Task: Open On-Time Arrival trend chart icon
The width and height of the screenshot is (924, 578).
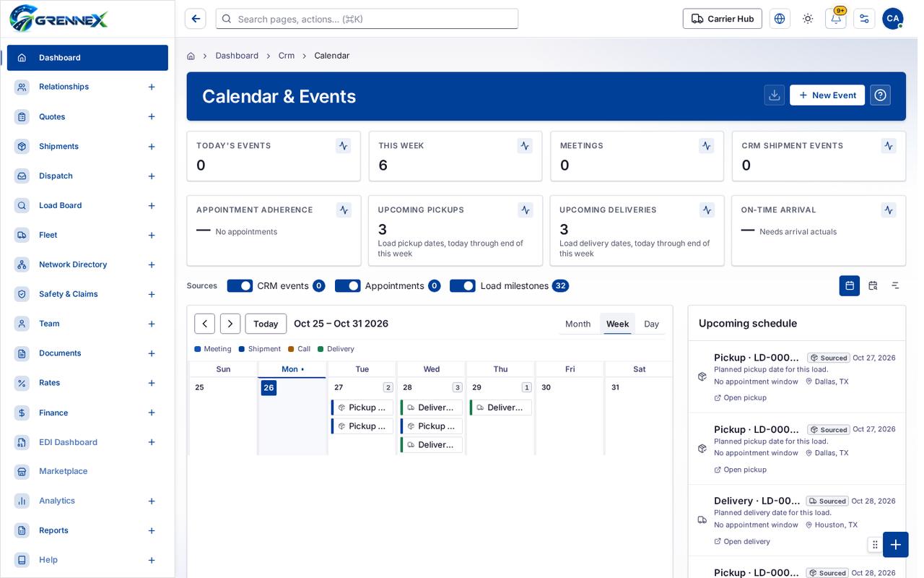Action: [888, 210]
